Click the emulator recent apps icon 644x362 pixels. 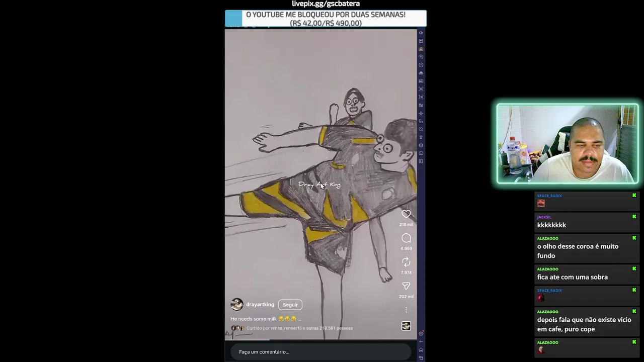pos(421,358)
